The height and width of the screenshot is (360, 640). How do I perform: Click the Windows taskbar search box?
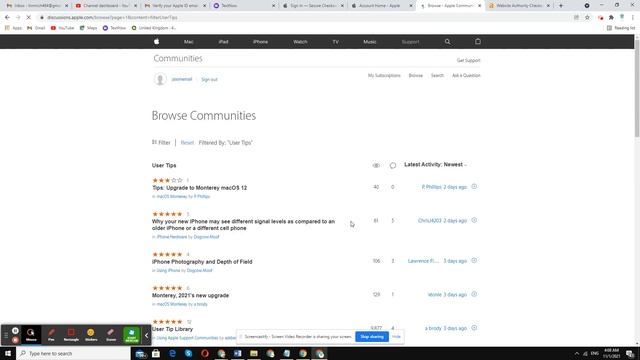(73, 353)
